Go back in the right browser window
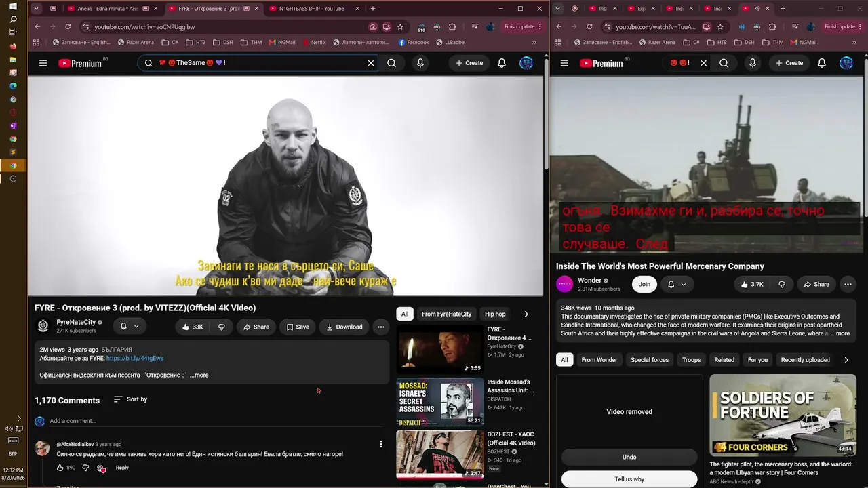868x488 pixels. 559,26
